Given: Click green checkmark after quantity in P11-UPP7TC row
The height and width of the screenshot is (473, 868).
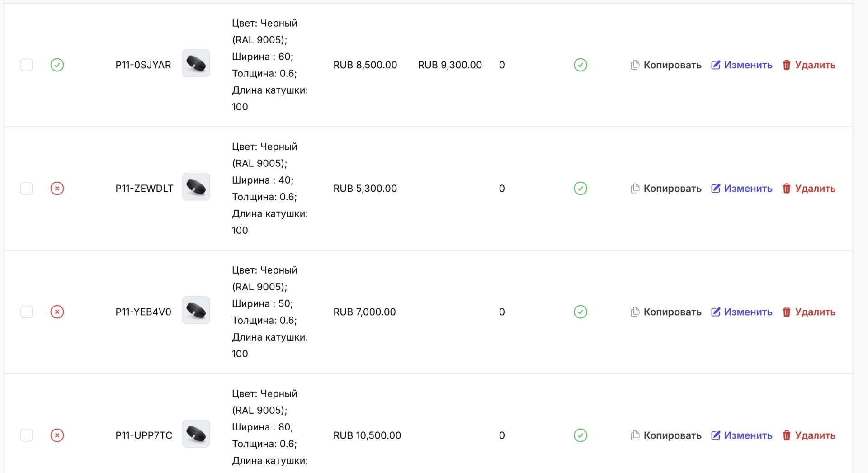Looking at the screenshot, I should coord(580,435).
